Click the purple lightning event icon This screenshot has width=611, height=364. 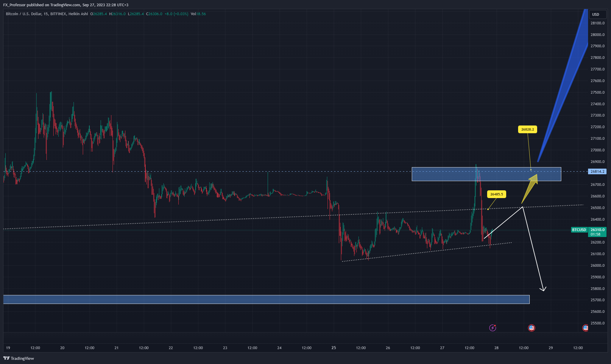(492, 328)
